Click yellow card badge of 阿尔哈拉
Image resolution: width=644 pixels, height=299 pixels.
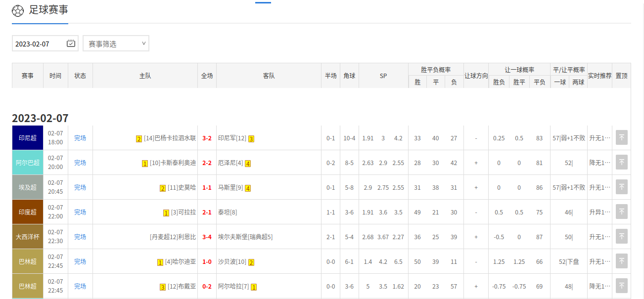[254, 287]
